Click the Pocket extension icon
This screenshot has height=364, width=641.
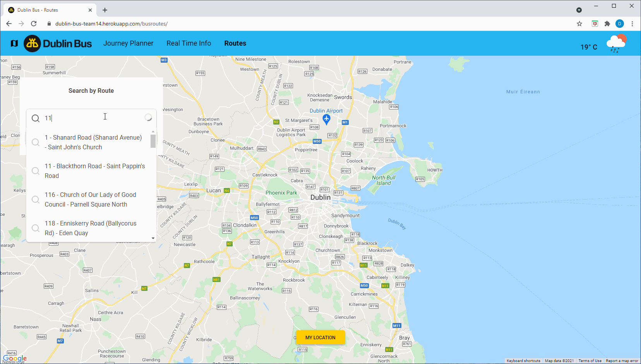pyautogui.click(x=595, y=24)
